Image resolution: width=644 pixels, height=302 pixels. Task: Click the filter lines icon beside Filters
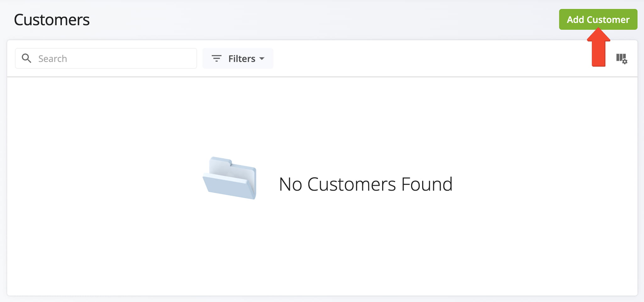217,58
